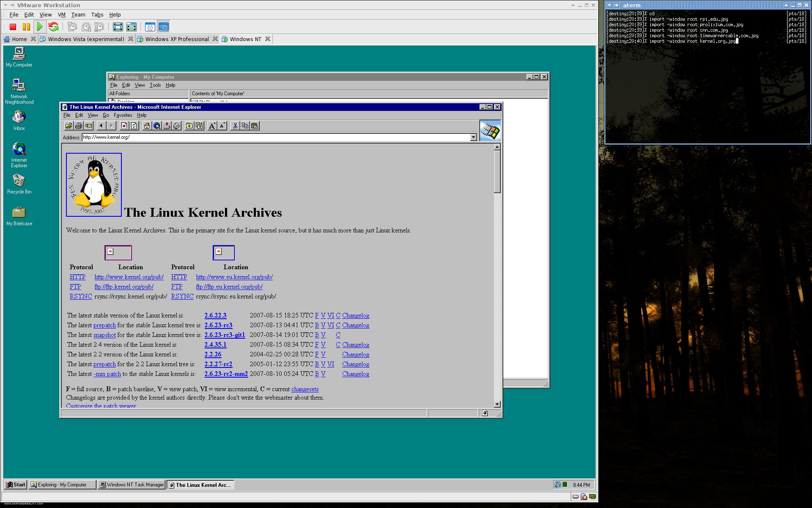Expand the IE address bar dropdown

[x=474, y=137]
